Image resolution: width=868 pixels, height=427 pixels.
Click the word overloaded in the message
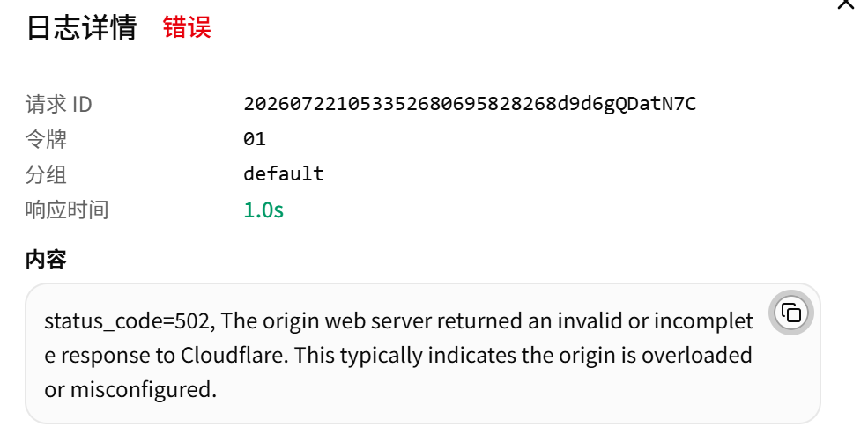[696, 356]
